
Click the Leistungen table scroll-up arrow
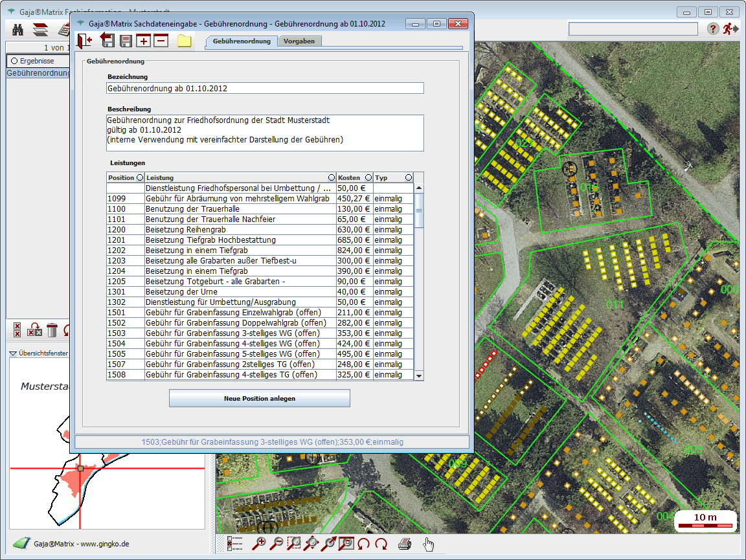click(418, 188)
